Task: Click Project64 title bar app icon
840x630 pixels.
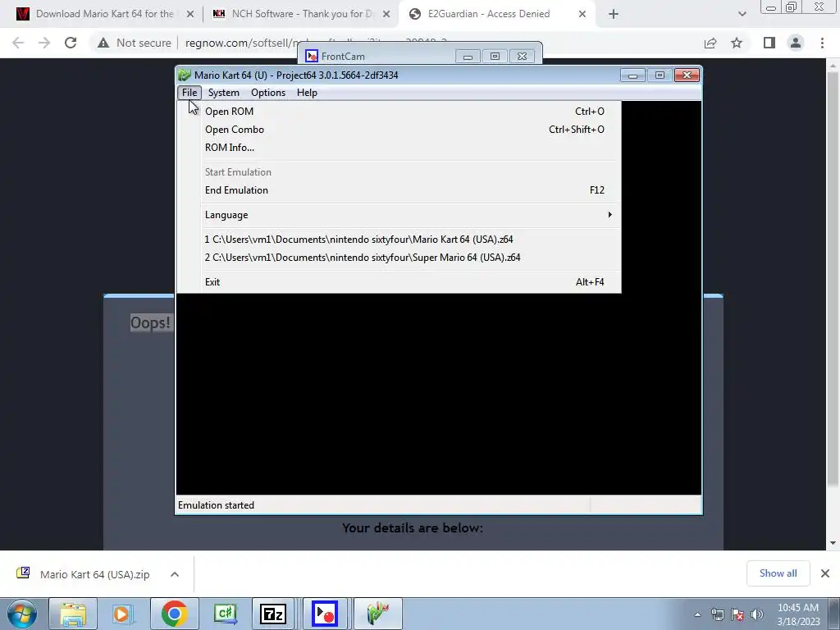Action: click(x=185, y=75)
